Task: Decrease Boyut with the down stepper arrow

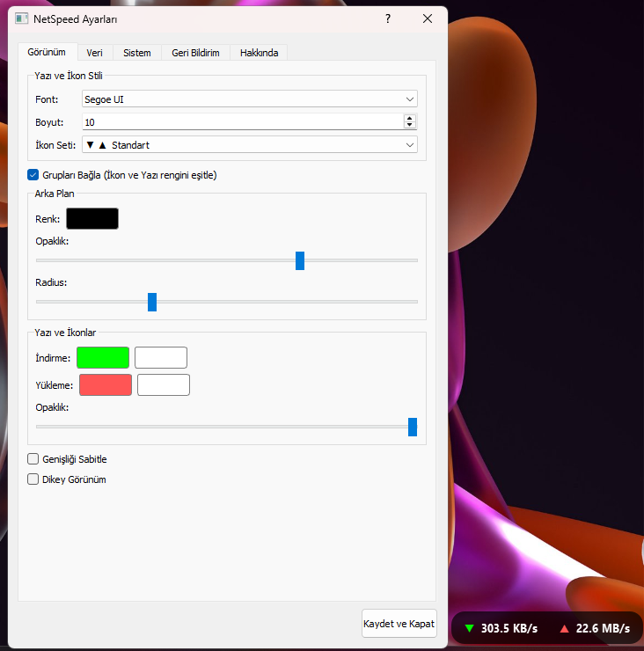Action: (x=410, y=125)
